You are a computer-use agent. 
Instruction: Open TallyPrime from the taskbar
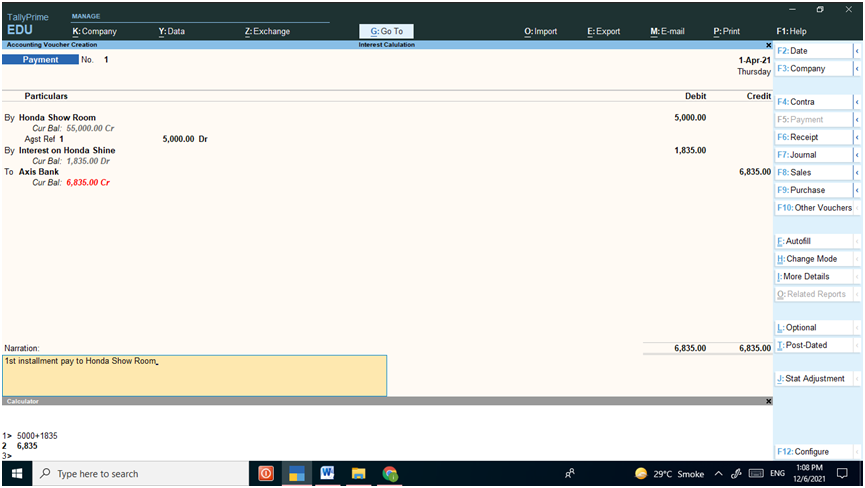click(x=297, y=474)
